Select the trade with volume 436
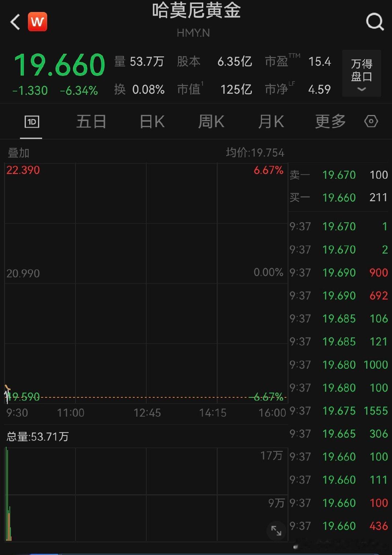This screenshot has width=392, height=555. 339,526
